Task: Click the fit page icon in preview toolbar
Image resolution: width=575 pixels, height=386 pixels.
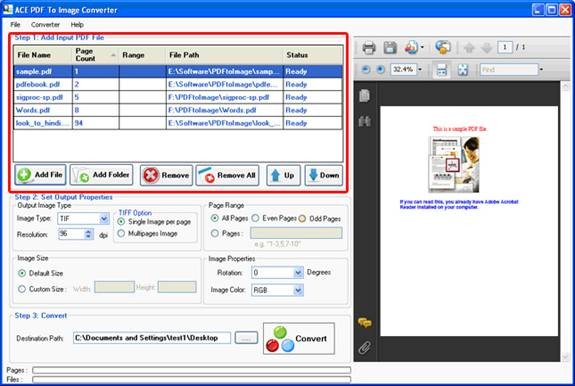Action: pyautogui.click(x=462, y=70)
